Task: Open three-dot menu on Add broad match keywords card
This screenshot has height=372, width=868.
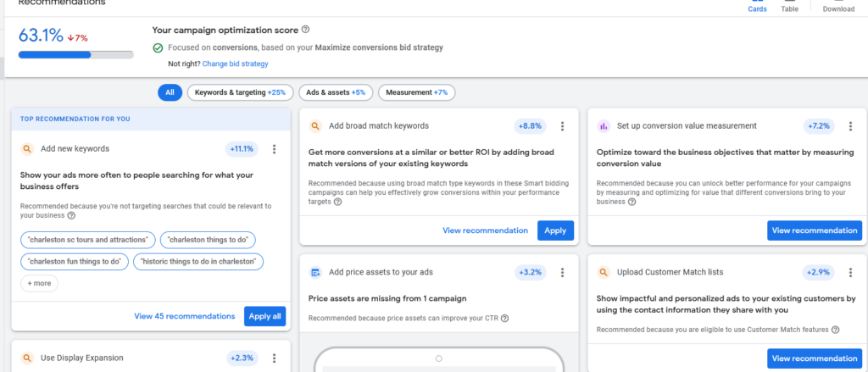Action: click(563, 126)
